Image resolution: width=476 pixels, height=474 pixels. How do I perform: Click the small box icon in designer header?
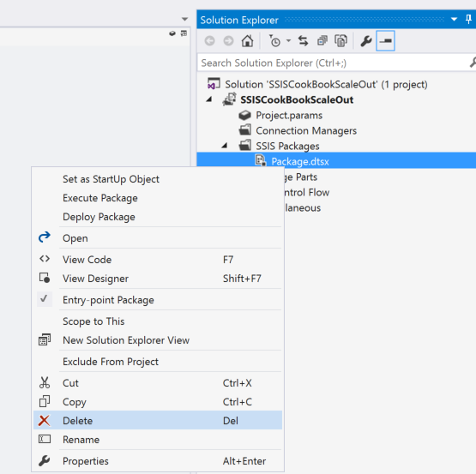172,33
